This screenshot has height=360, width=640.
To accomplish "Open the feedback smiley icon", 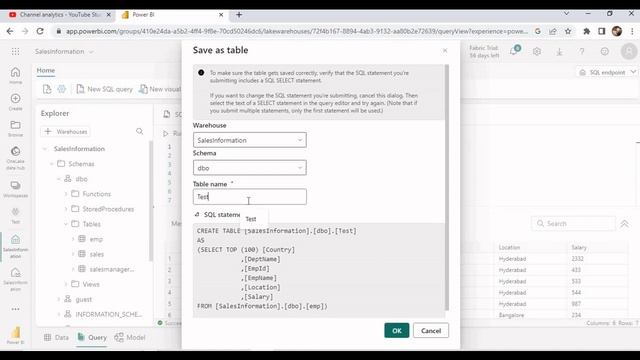I will [604, 51].
